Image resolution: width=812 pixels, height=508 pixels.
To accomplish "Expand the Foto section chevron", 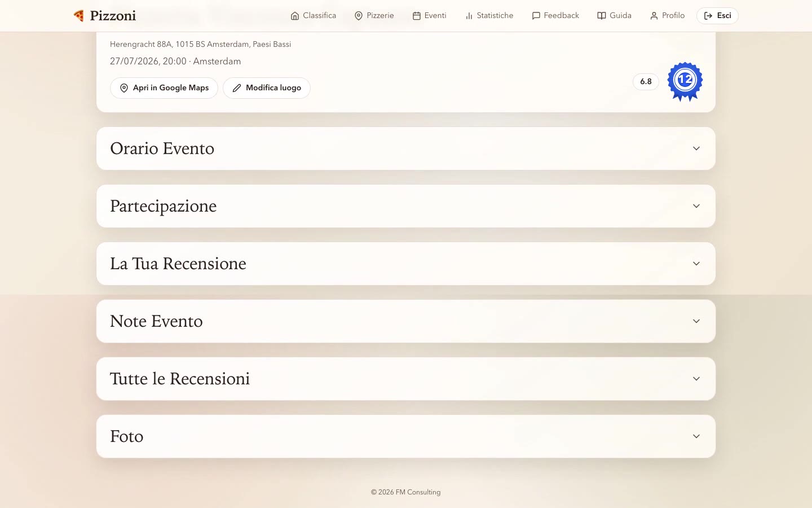I will click(x=696, y=436).
